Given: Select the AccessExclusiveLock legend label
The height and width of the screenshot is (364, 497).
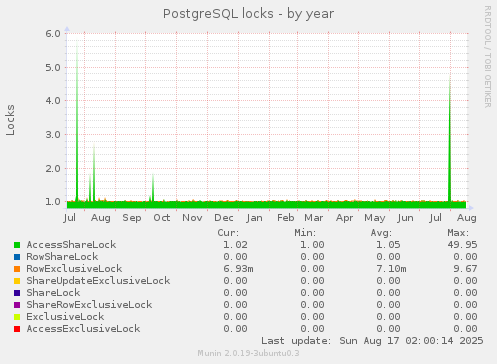Looking at the screenshot, I should click(83, 329).
